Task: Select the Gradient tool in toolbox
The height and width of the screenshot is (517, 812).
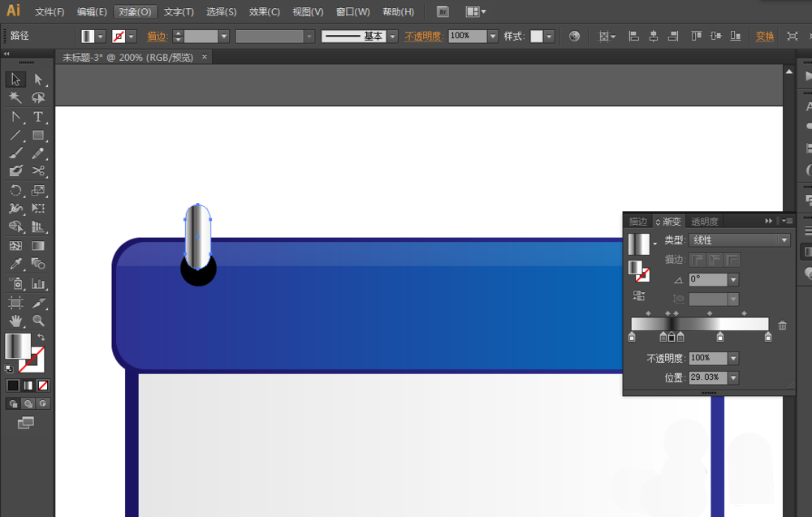Action: (38, 246)
